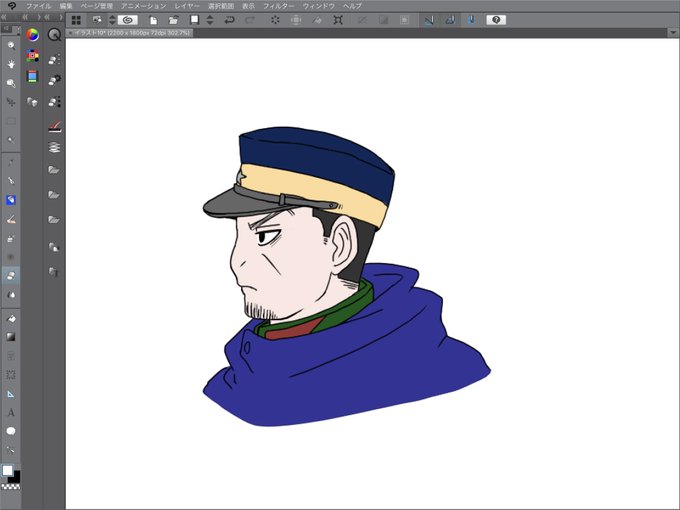Screen dimensions: 680x510
Task: Open the ヘルプ (Help) menu
Action: [352, 6]
